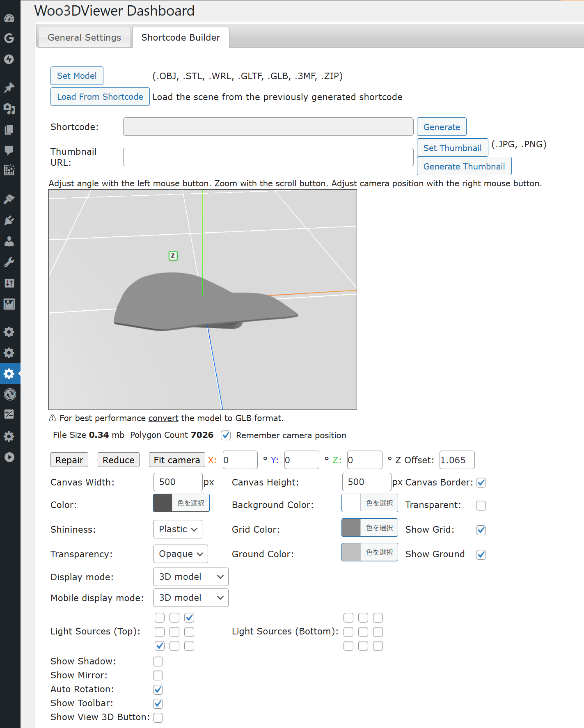Open Media via the camera-and-music icon

(x=9, y=108)
